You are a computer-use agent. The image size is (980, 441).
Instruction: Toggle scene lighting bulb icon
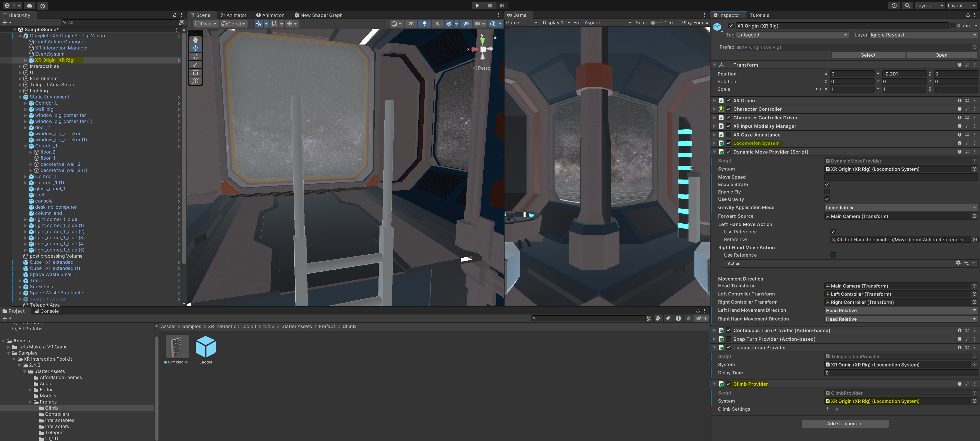(424, 23)
